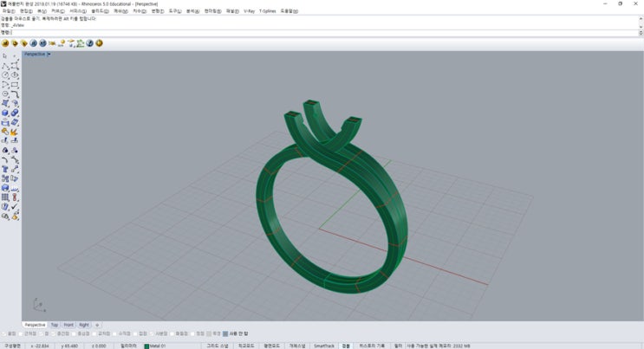The height and width of the screenshot is (349, 644).
Task: Click the third gold tag icon in top toolbar
Action: click(23, 43)
